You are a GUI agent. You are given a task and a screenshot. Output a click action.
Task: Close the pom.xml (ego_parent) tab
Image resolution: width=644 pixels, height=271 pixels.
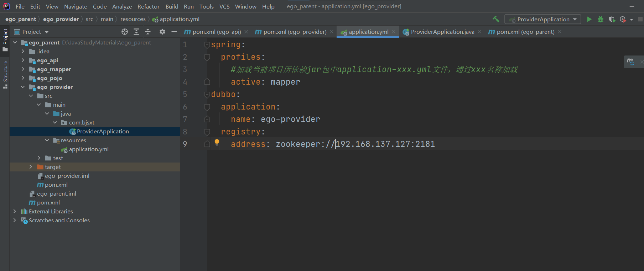point(560,32)
